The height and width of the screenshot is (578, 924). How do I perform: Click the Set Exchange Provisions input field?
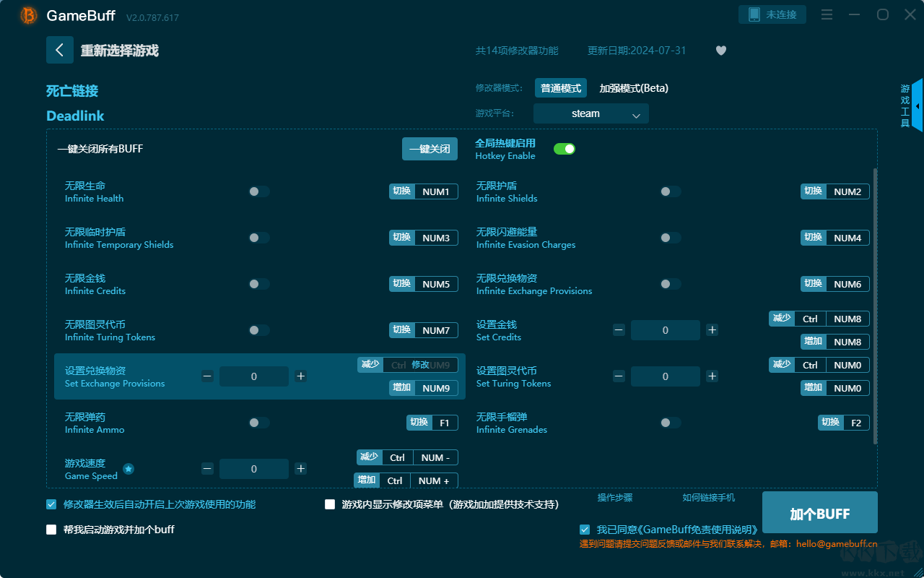pos(254,376)
